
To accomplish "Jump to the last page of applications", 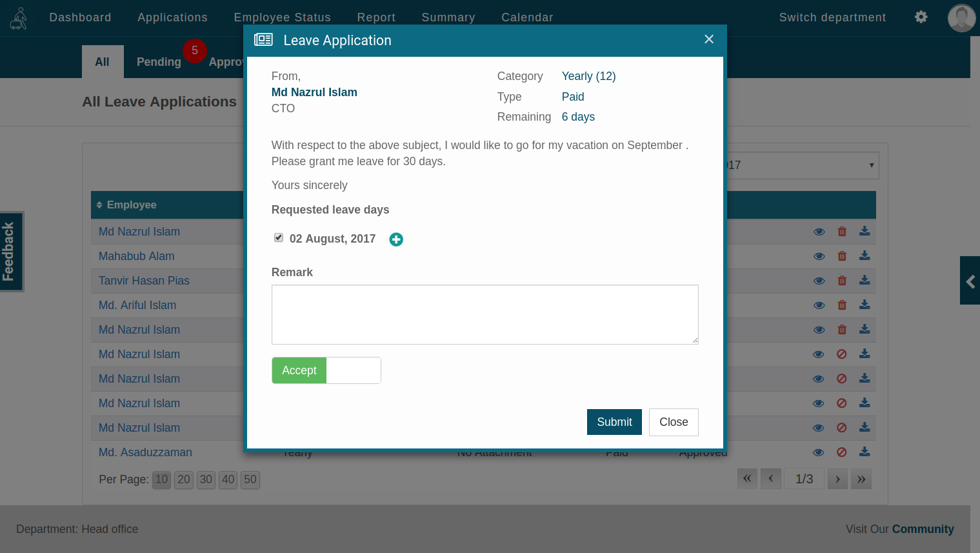I will [x=861, y=479].
